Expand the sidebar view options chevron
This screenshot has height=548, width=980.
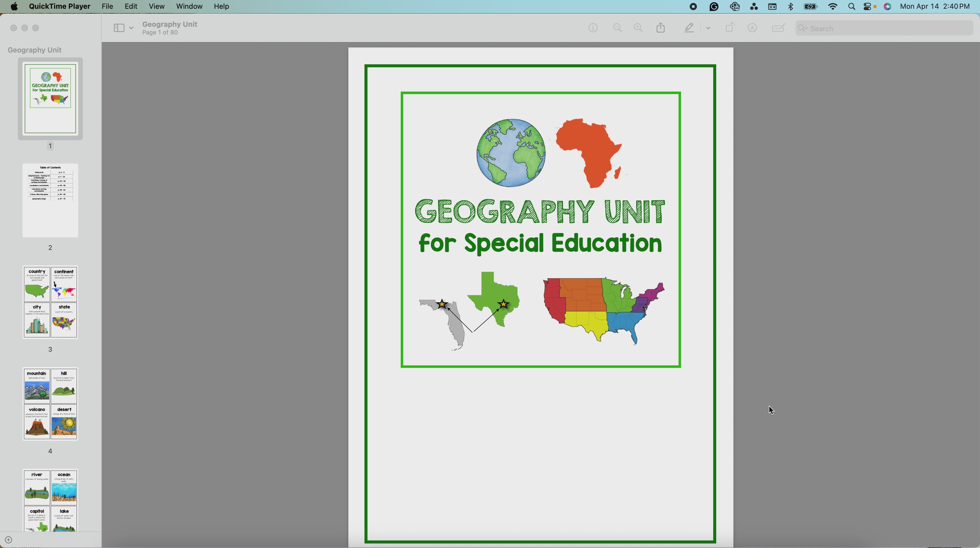click(132, 27)
